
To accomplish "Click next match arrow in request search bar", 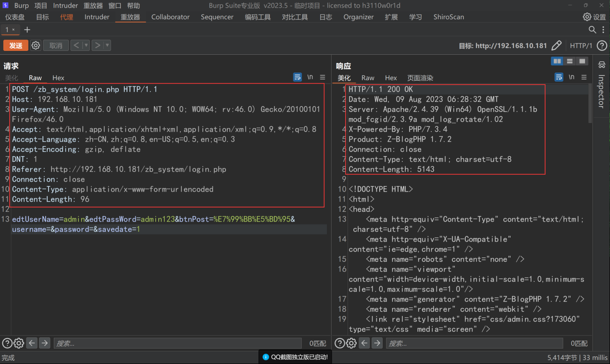I will [x=44, y=343].
